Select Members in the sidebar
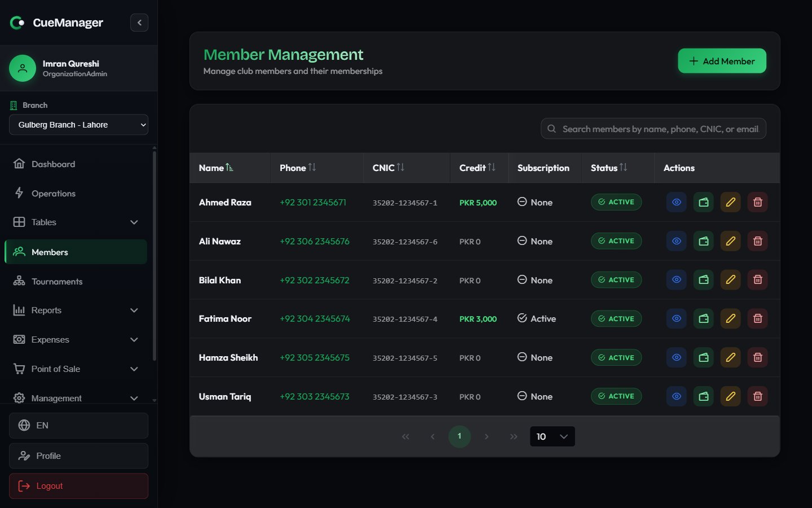 76,252
